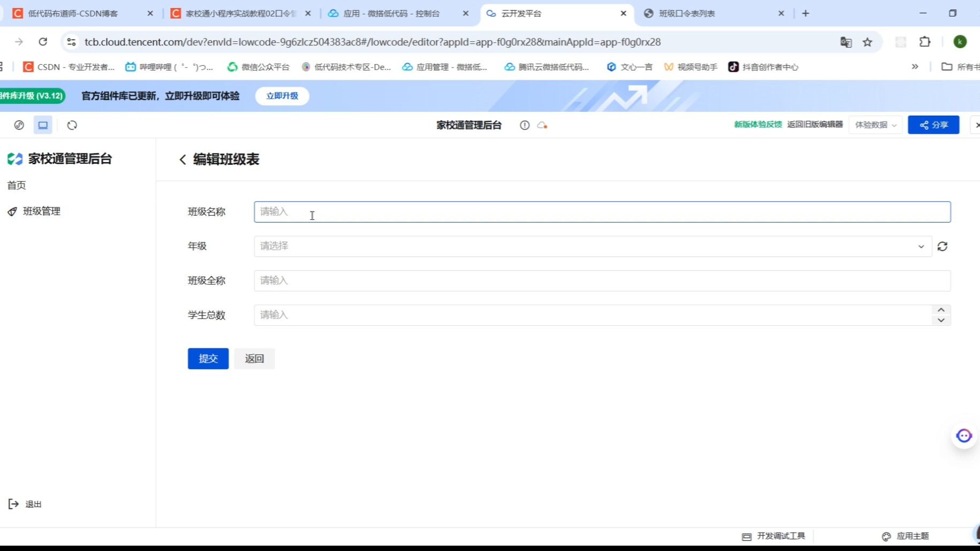Open the 低代码技术专区 bookmark

(x=346, y=67)
